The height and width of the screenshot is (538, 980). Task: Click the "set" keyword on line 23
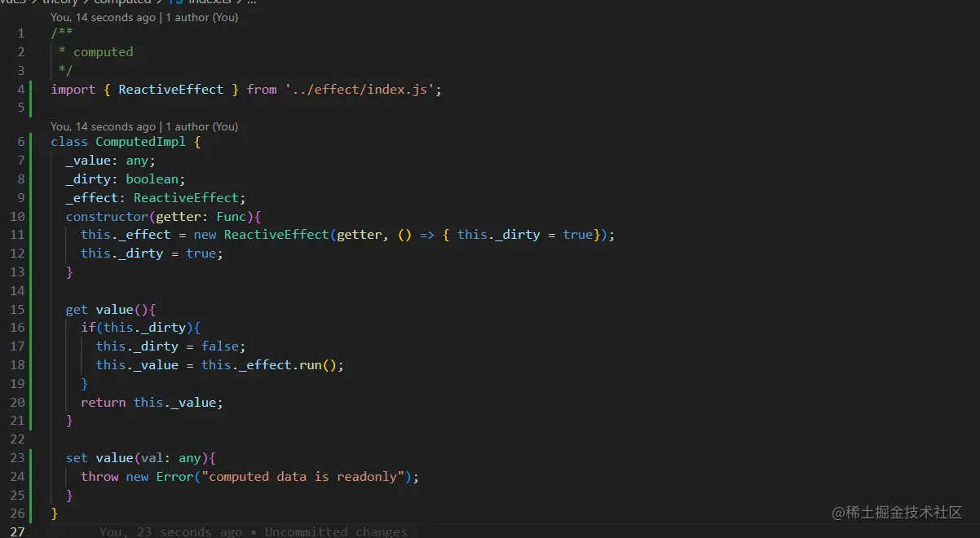77,458
